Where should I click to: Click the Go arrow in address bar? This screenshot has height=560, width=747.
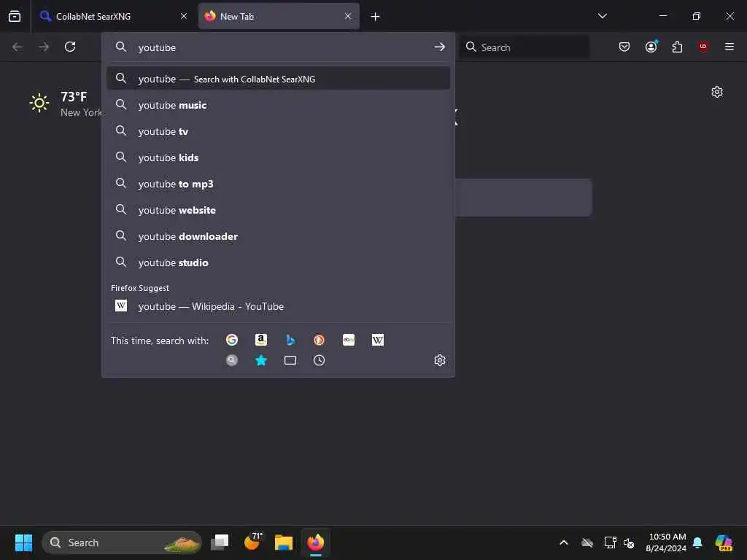pos(440,47)
